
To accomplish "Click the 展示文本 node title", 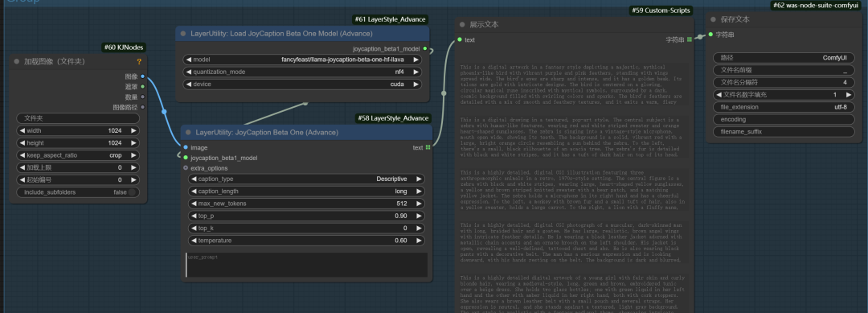I will coord(484,24).
